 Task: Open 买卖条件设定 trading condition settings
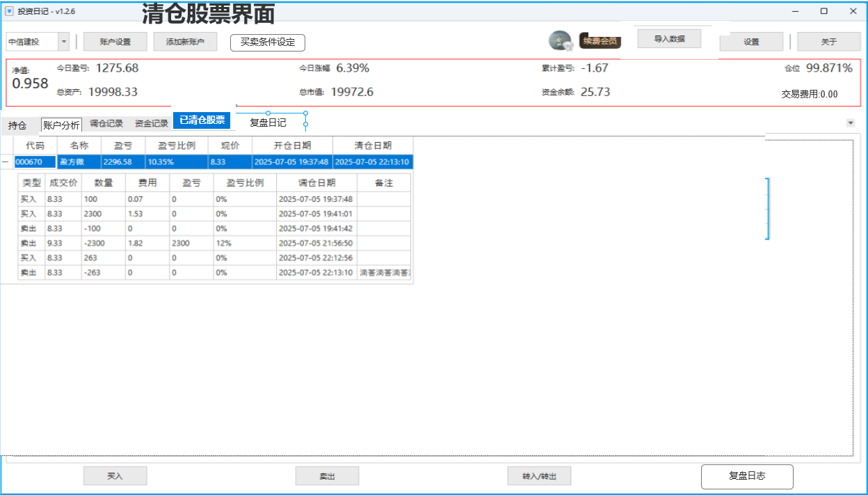[268, 42]
